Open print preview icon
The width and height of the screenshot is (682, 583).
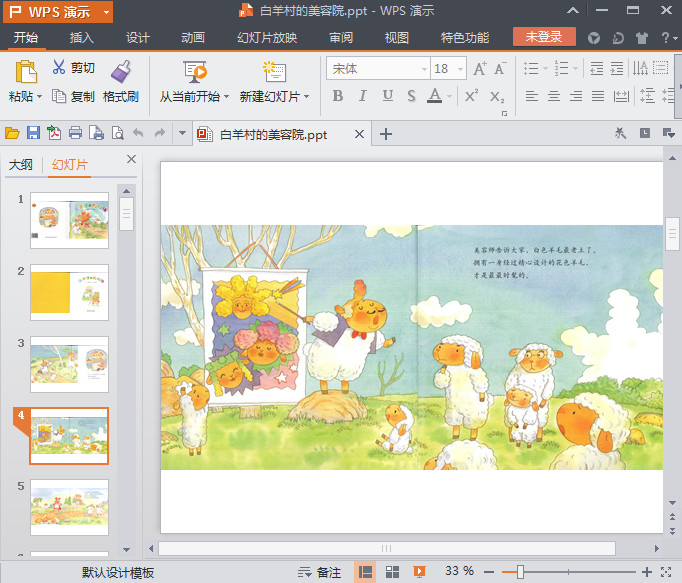pyautogui.click(x=117, y=133)
